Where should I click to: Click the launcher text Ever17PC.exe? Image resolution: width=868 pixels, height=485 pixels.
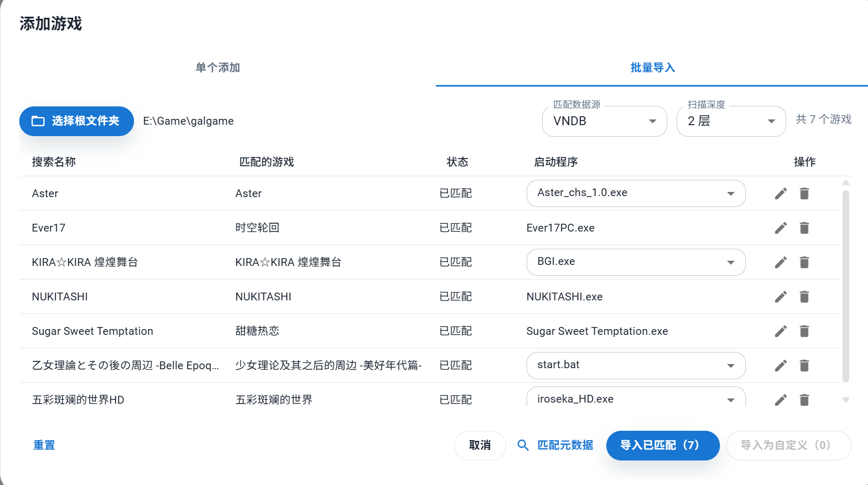(560, 228)
